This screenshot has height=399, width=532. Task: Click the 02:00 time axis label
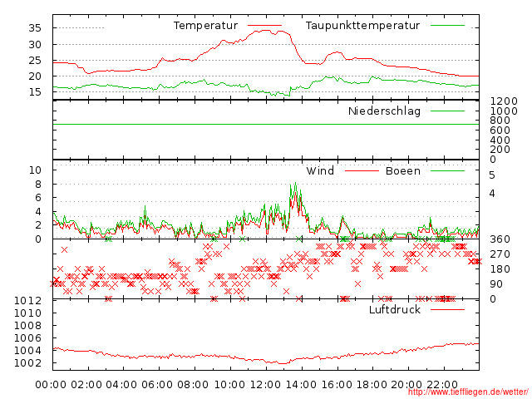pos(86,385)
